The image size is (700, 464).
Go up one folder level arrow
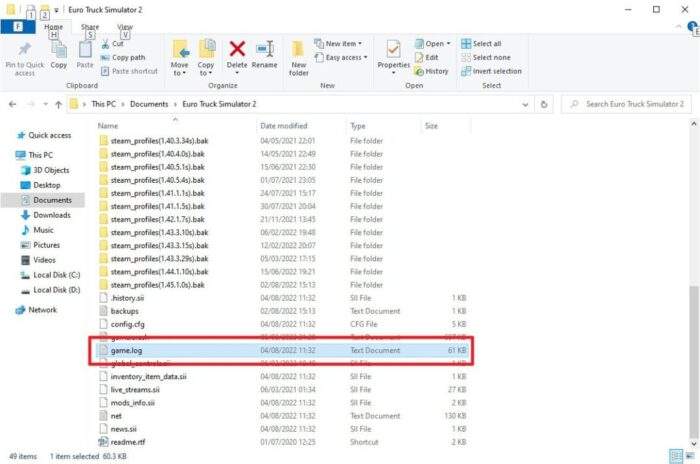click(x=58, y=104)
